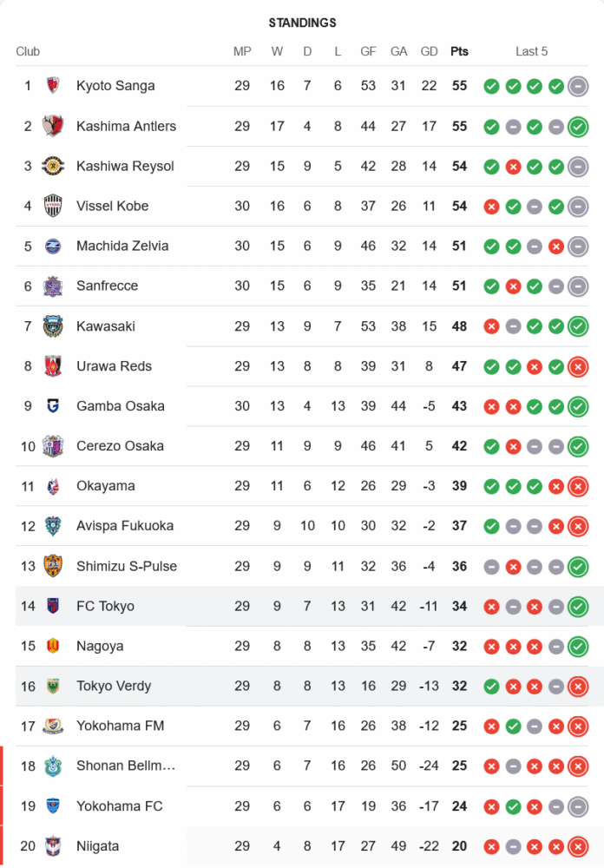Click the Kyoto Sanga club crest
Image resolution: width=604 pixels, height=868 pixels.
[53, 86]
